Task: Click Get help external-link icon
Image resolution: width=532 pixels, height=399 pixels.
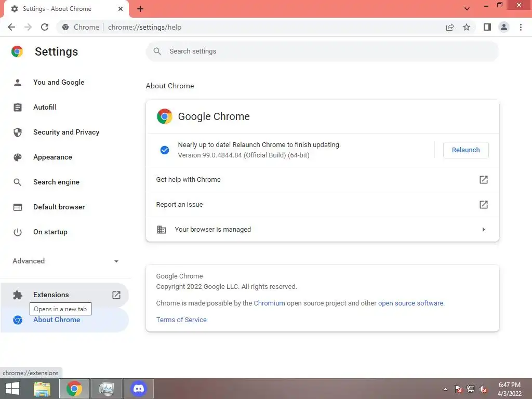Action: pos(484,179)
